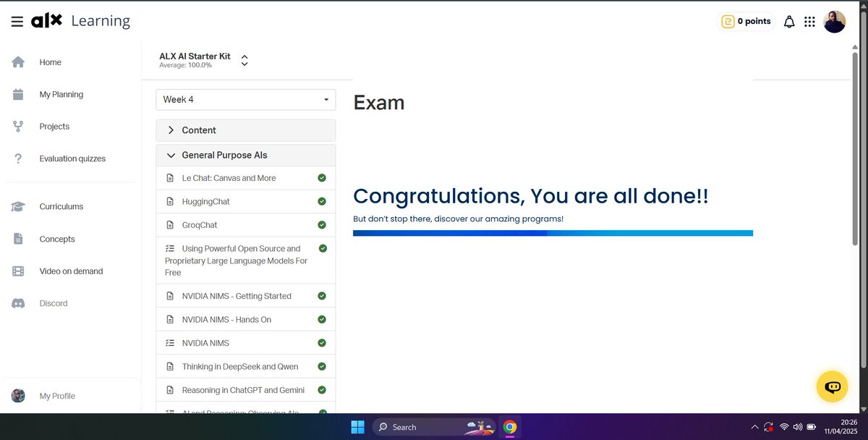Viewport: 868px width, 440px height.
Task: Click checkmark beside Using Powerful Open Source
Action: coord(323,248)
